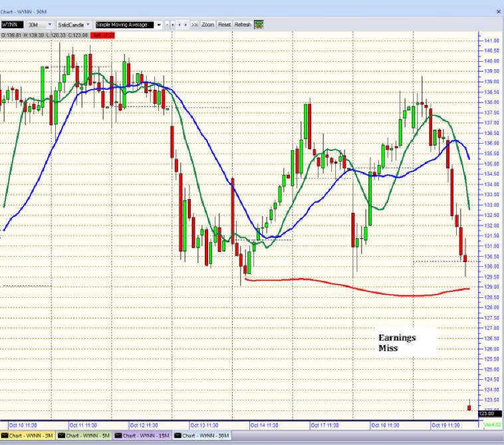The image size is (504, 445).
Task: Click the fast-forward arrows toolbar icon
Action: pos(194,25)
